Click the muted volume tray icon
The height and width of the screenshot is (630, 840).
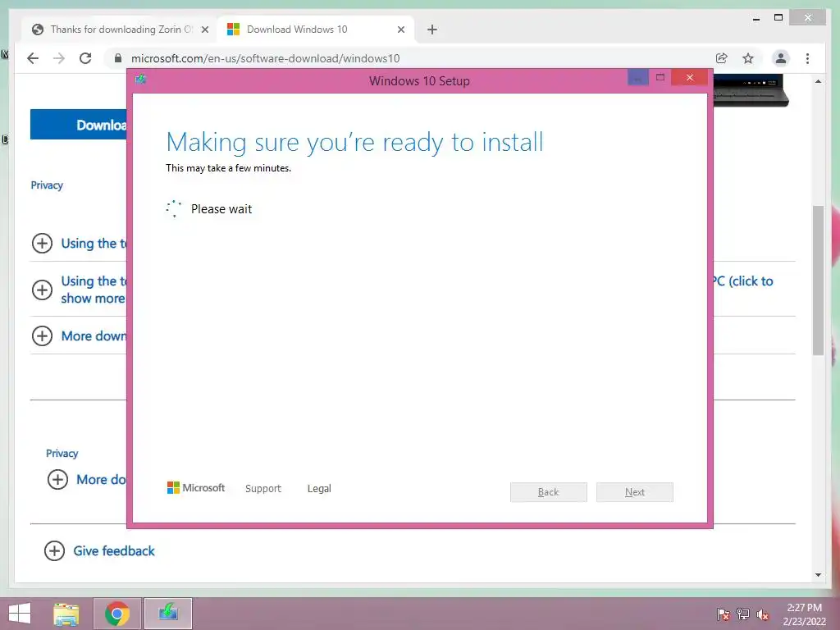tap(762, 614)
